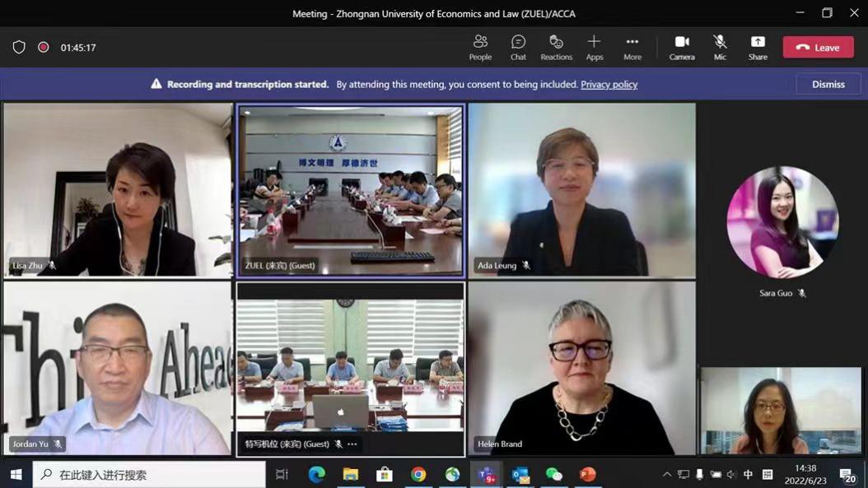This screenshot has height=488, width=868.
Task: Expand the More actions menu
Action: point(632,47)
